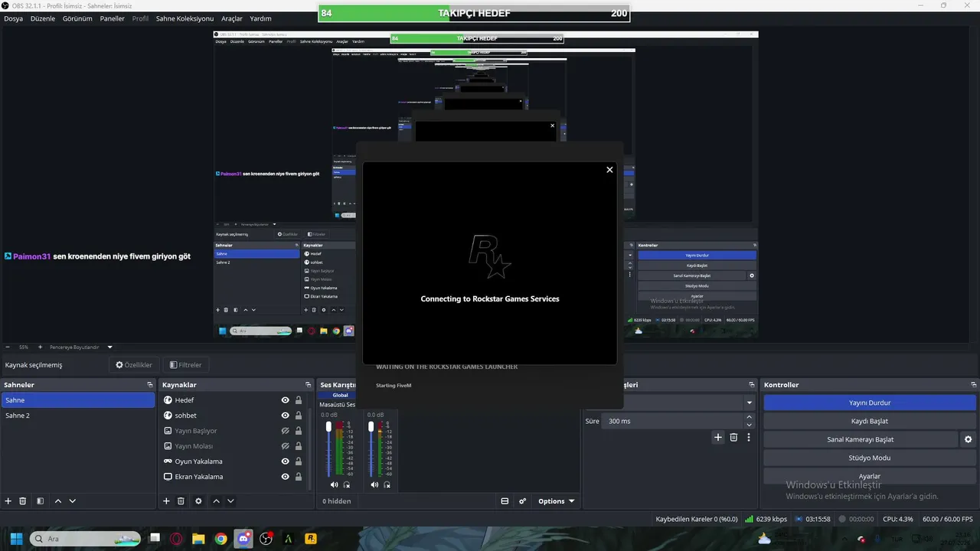
Task: Lock toggle for Hedef source
Action: click(x=299, y=400)
